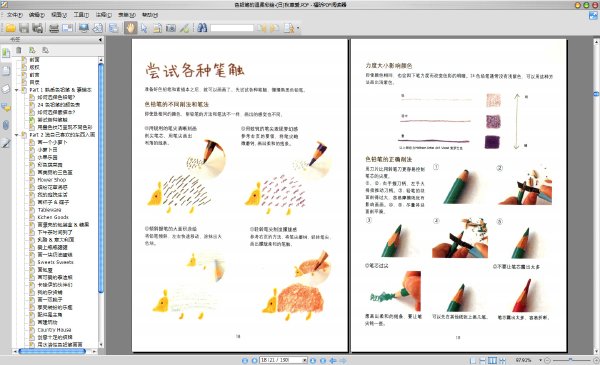Image resolution: width=600 pixels, height=365 pixels.
Task: Open the 文件 menu
Action: [x=15, y=15]
